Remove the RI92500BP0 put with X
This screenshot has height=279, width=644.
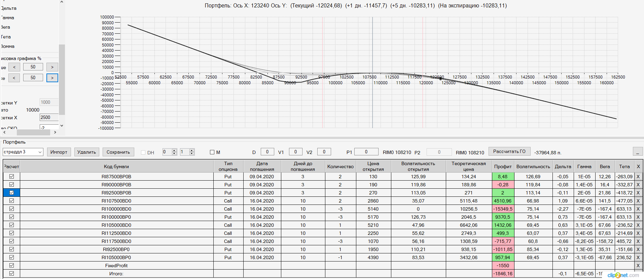point(638,249)
